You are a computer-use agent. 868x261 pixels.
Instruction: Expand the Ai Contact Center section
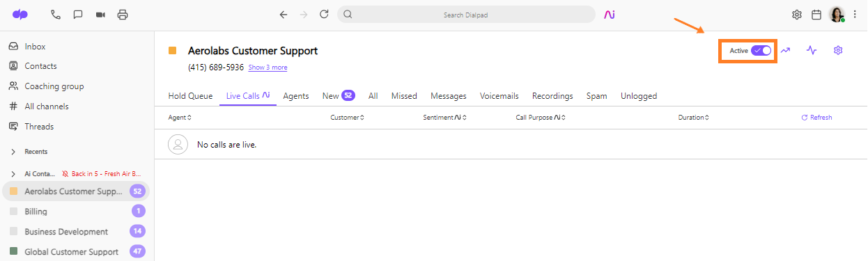pyautogui.click(x=13, y=173)
